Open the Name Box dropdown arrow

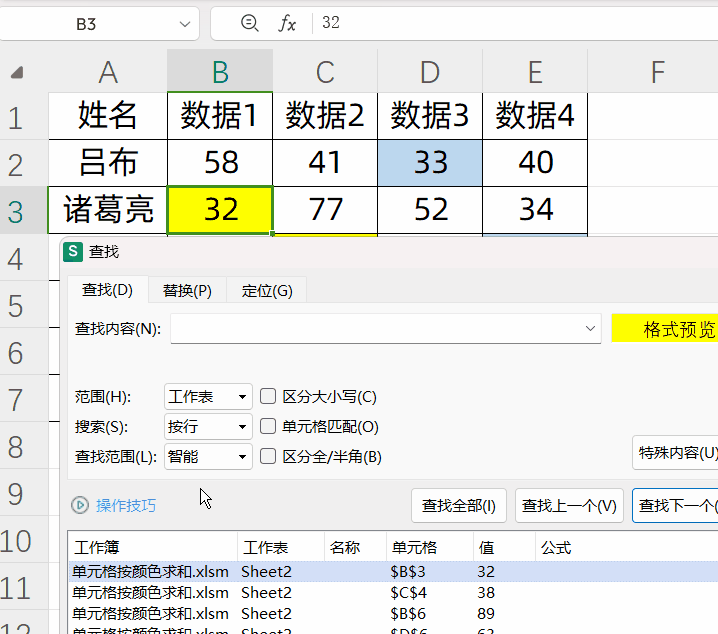coord(185,24)
